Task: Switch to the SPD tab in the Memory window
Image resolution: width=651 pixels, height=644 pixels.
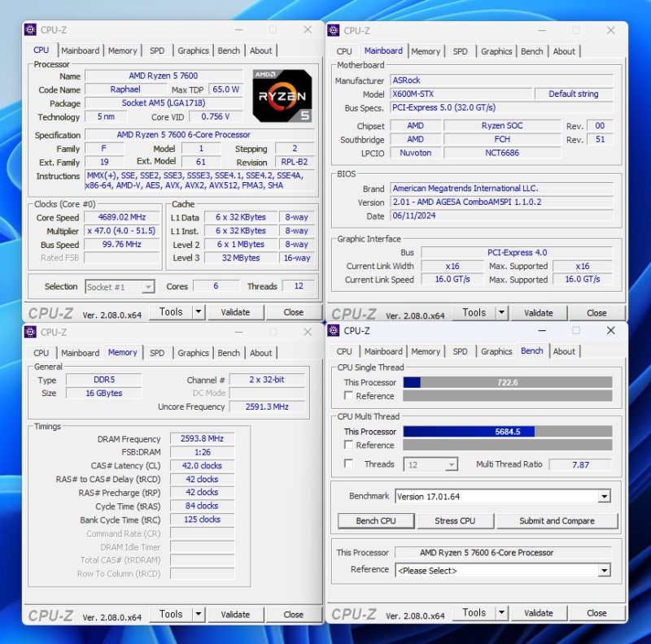Action: point(158,353)
